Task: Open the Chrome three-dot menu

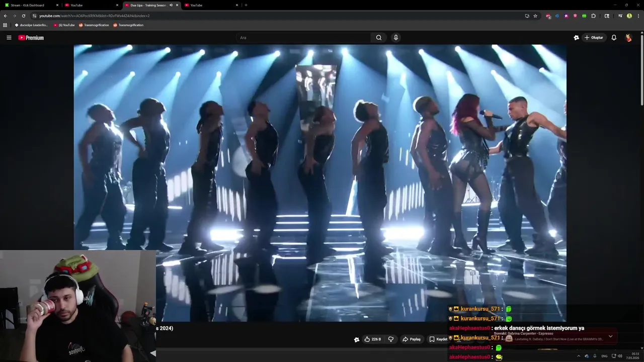Action: point(638,16)
